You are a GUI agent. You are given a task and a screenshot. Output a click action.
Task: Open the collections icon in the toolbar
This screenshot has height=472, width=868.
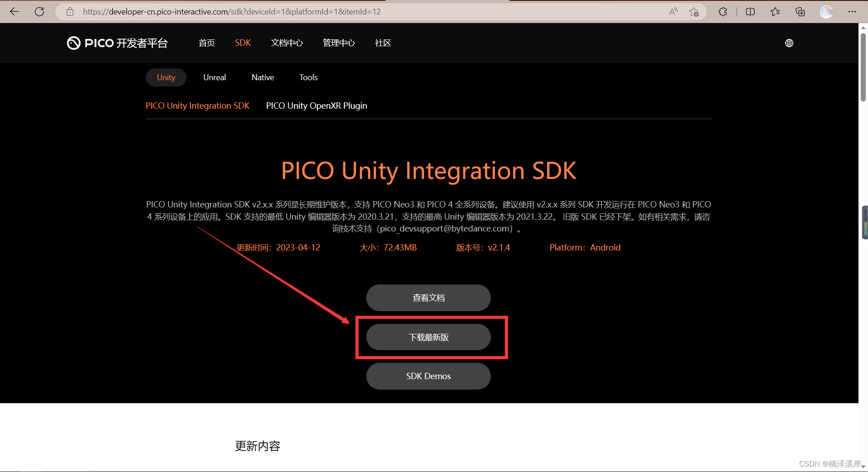tap(800, 12)
